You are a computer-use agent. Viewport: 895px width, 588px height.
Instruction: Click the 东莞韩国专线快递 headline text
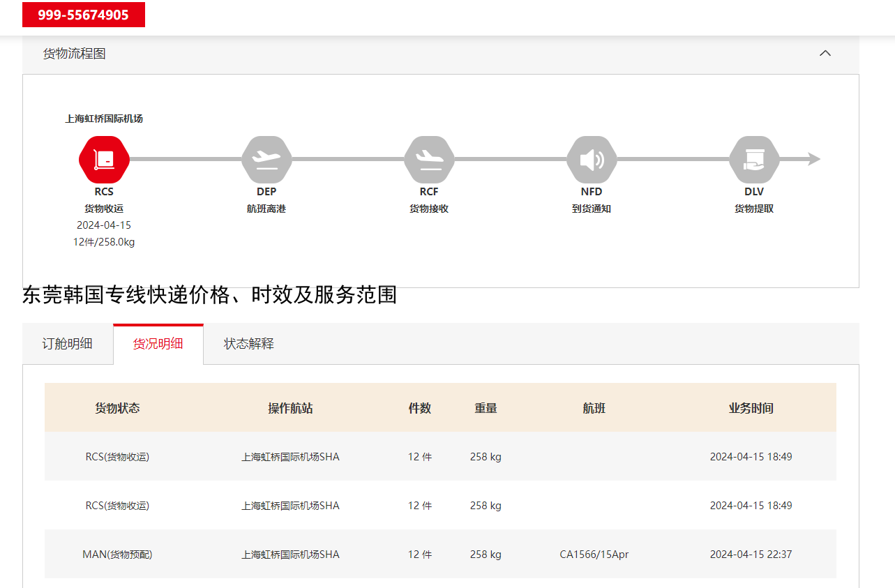tap(209, 295)
